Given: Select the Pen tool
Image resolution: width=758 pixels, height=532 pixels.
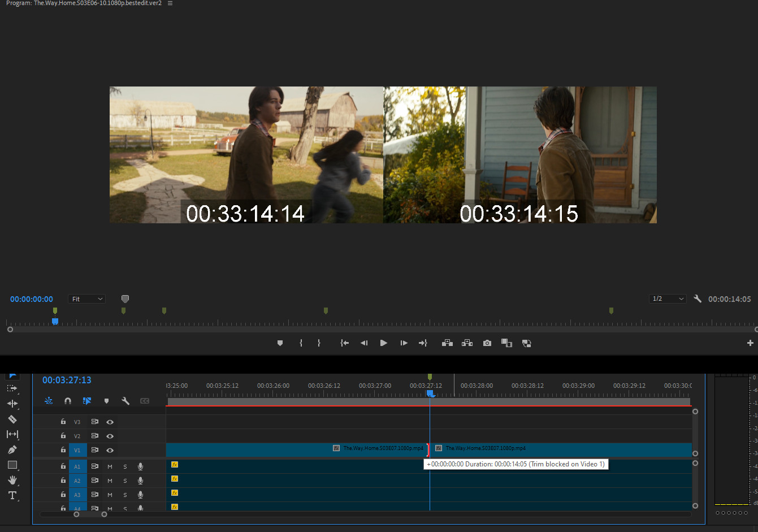Looking at the screenshot, I should tap(12, 449).
